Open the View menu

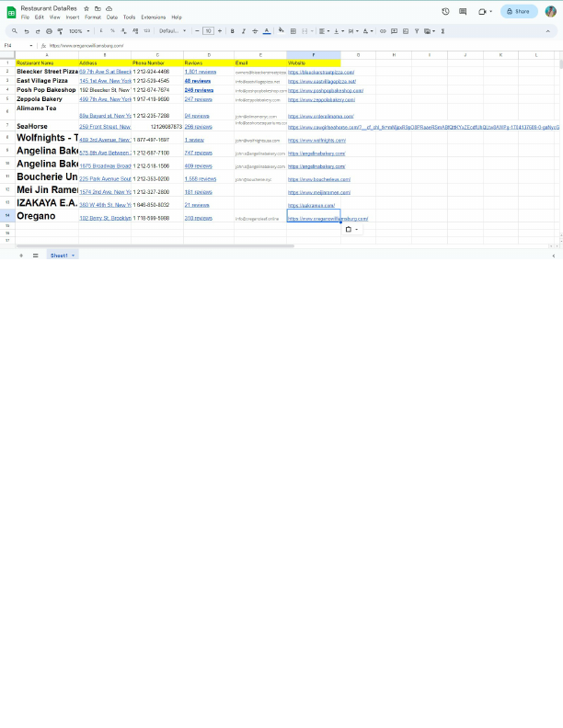pos(55,17)
